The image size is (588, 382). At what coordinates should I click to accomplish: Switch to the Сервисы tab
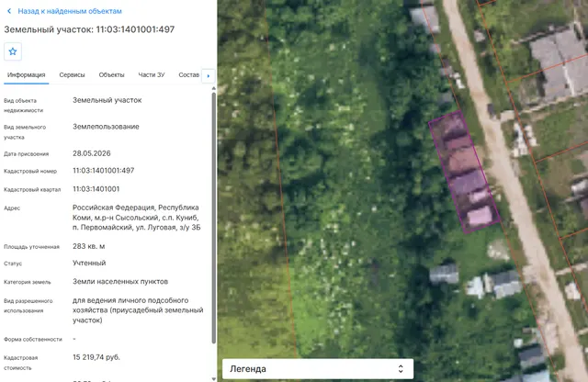click(72, 75)
